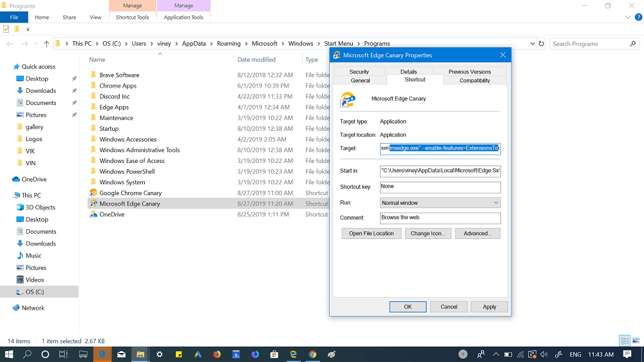This screenshot has height=362, width=644.
Task: Select Google Chrome Canary shortcut
Action: pyautogui.click(x=130, y=193)
